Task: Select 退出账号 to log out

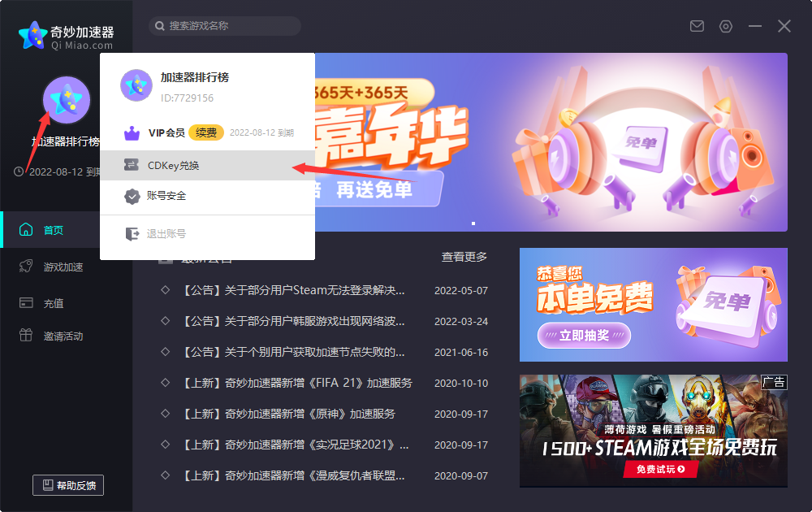Action: pyautogui.click(x=207, y=234)
